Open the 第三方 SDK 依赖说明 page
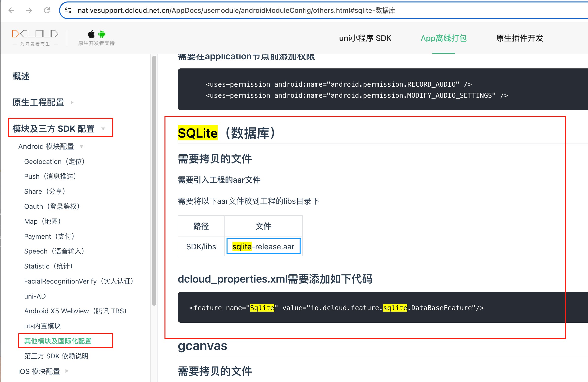Viewport: 588px width, 382px height. 56,356
